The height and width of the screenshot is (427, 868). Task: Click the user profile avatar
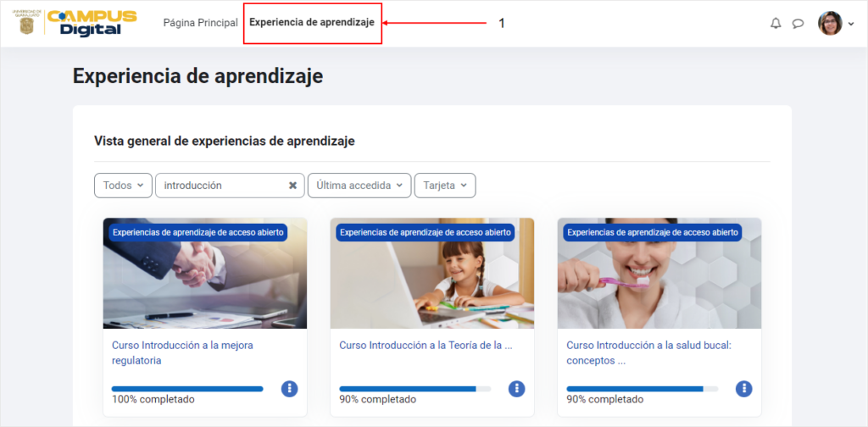(x=830, y=23)
